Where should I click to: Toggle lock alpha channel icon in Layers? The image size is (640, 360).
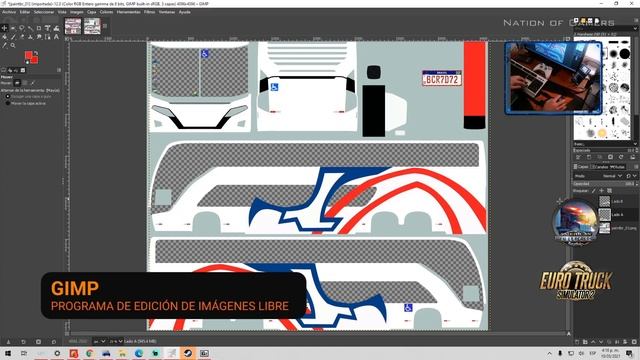point(609,191)
